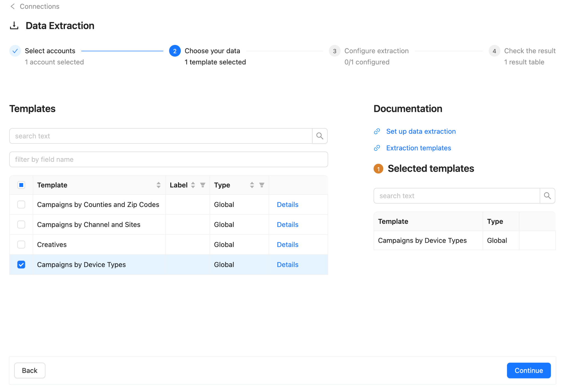Uncheck Campaigns by Device Types checkbox
This screenshot has height=392, width=568.
(21, 265)
